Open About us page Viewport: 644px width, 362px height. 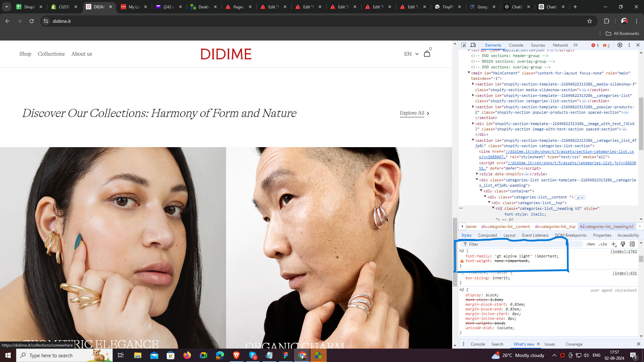pyautogui.click(x=82, y=54)
